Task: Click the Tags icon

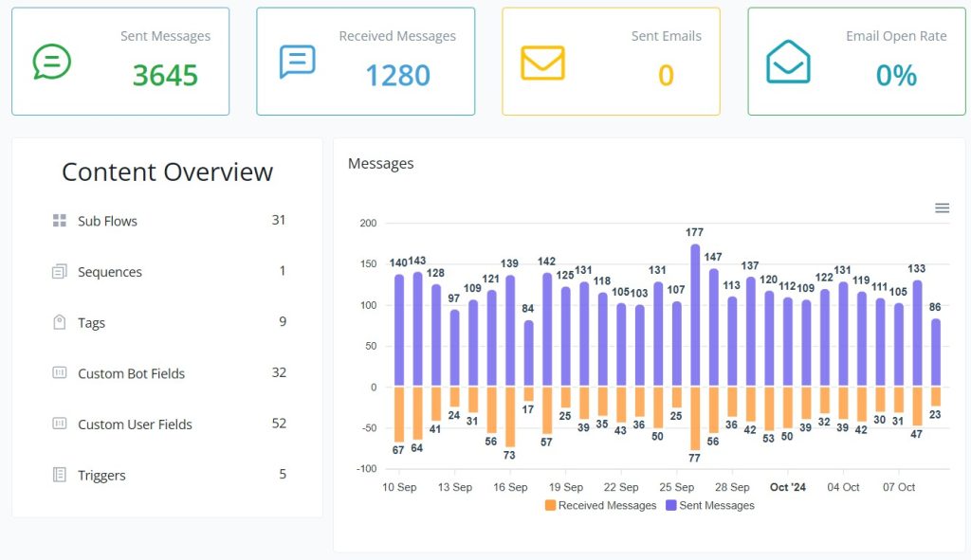Action: click(60, 322)
